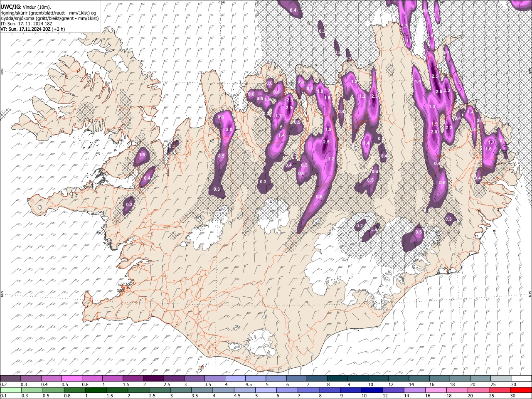Image resolution: width=532 pixels, height=399 pixels.
Task: Select lower legend swatch between 4 and 4.5
Action: pyautogui.click(x=223, y=390)
